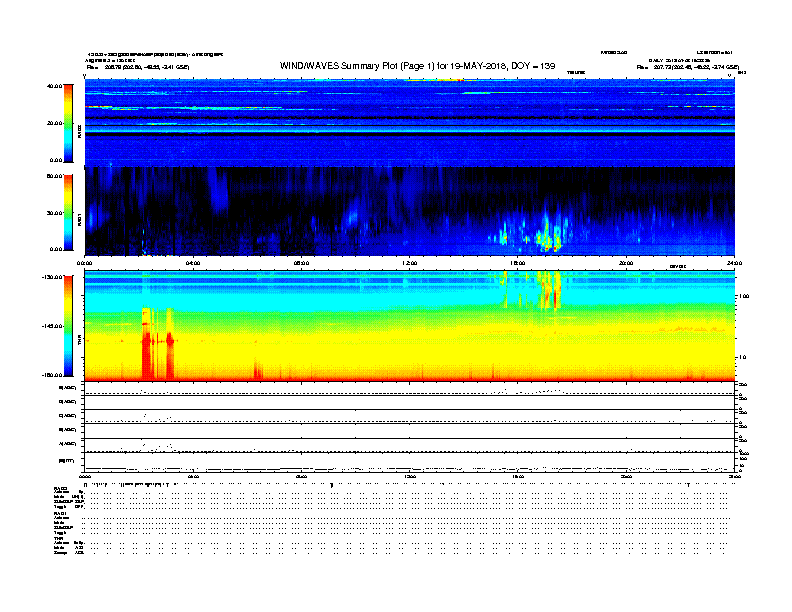Click the RAD2 color scale bar
This screenshot has height=612, width=792.
click(x=68, y=123)
